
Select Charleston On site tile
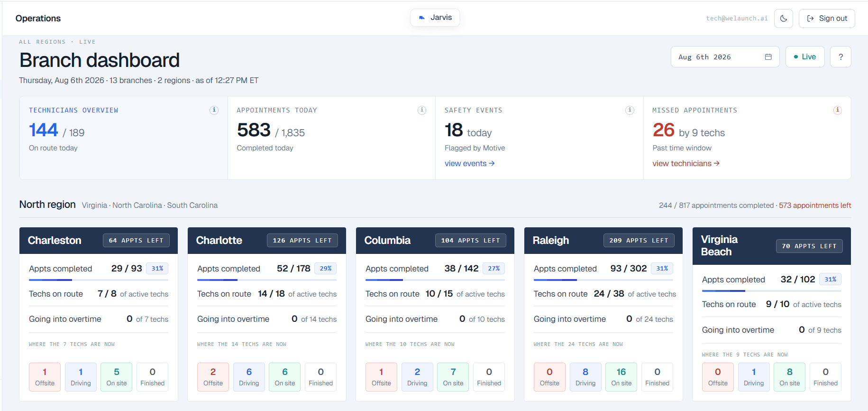pos(117,377)
